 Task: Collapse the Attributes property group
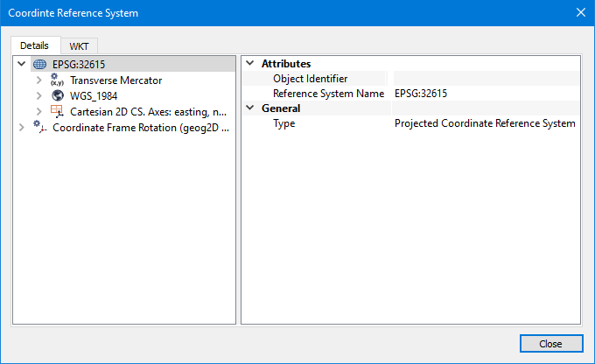click(250, 64)
